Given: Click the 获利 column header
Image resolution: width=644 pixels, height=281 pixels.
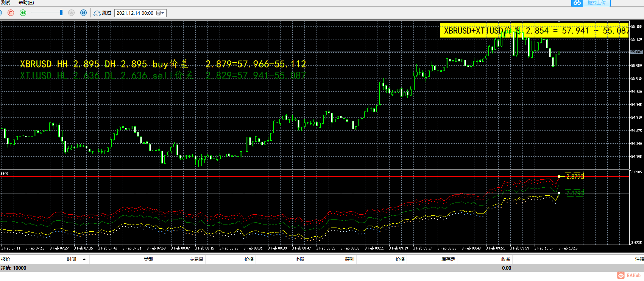Looking at the screenshot, I should tap(349, 259).
